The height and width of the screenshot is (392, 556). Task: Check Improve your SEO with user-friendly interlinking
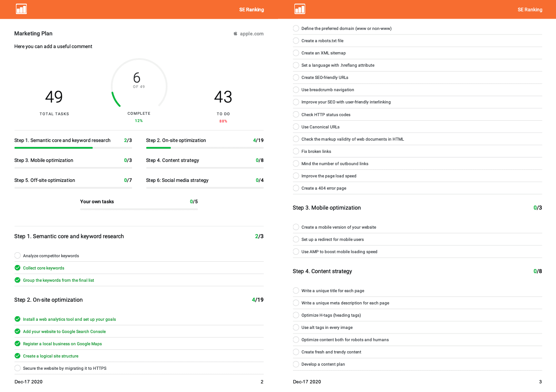click(296, 102)
